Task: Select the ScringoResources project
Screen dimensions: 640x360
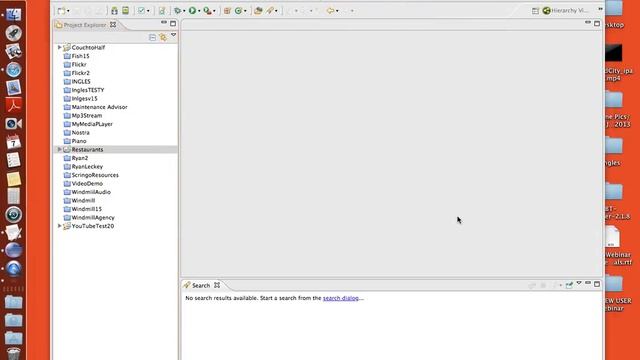Action: pyautogui.click(x=91, y=175)
